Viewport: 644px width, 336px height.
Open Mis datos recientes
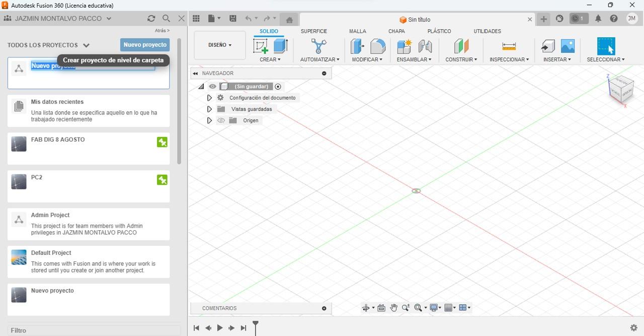pos(89,111)
